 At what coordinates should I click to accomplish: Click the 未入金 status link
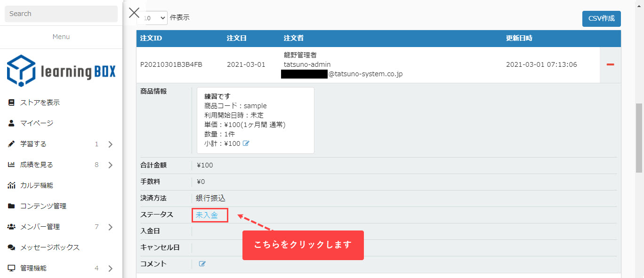tap(207, 215)
